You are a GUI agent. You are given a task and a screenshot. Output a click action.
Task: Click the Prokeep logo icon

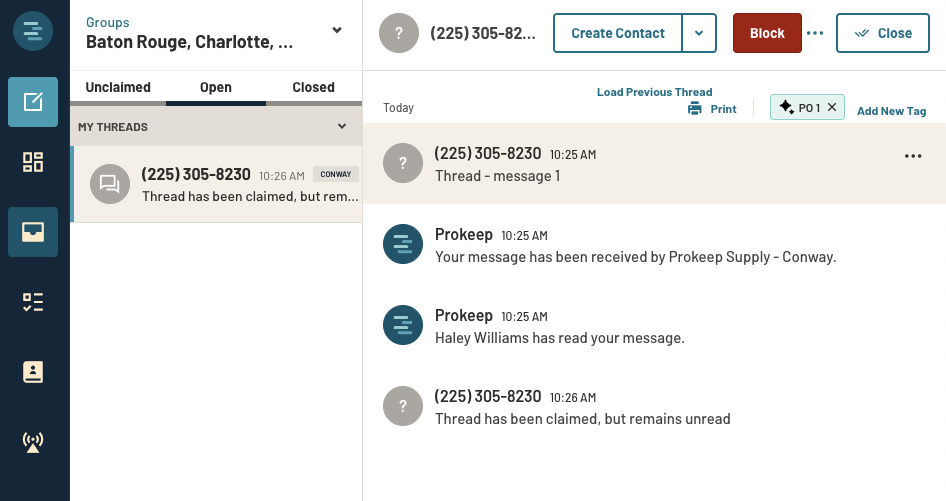tap(33, 31)
